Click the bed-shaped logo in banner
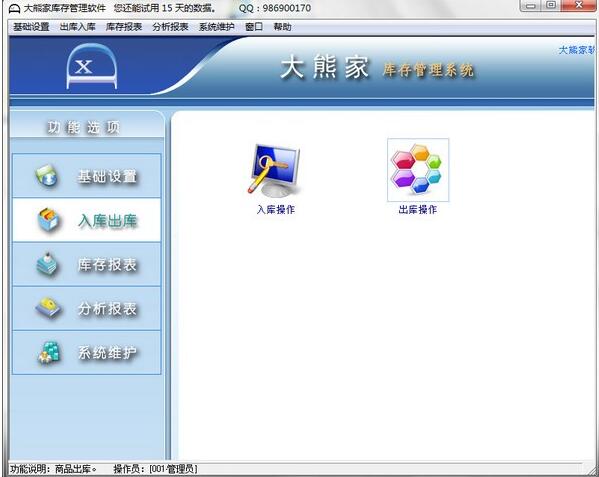Screen dimensions: 599x477 pos(92,66)
